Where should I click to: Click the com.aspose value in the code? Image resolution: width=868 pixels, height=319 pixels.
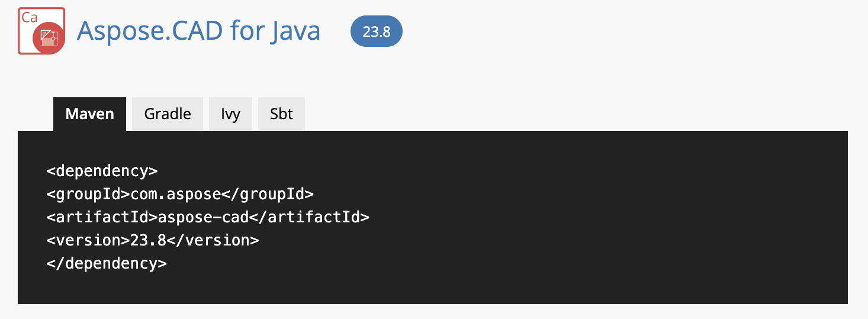pos(176,194)
